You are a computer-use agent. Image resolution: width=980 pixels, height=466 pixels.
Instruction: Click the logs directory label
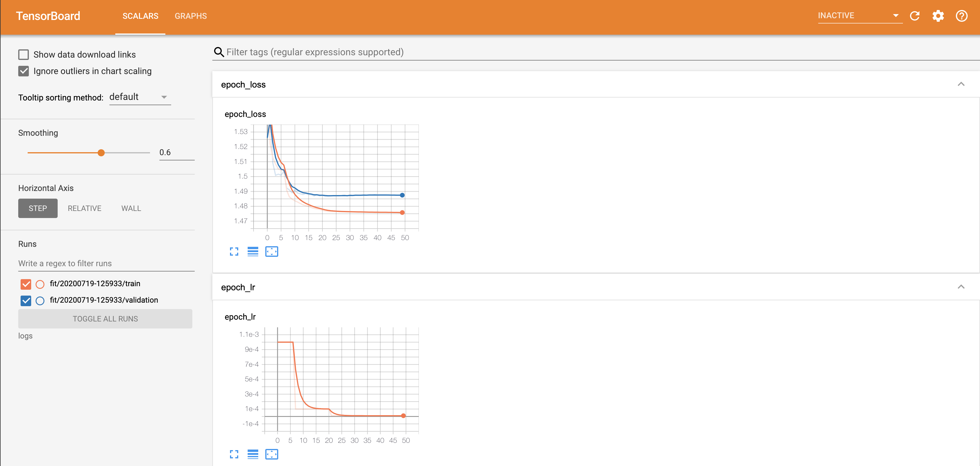pos(26,336)
